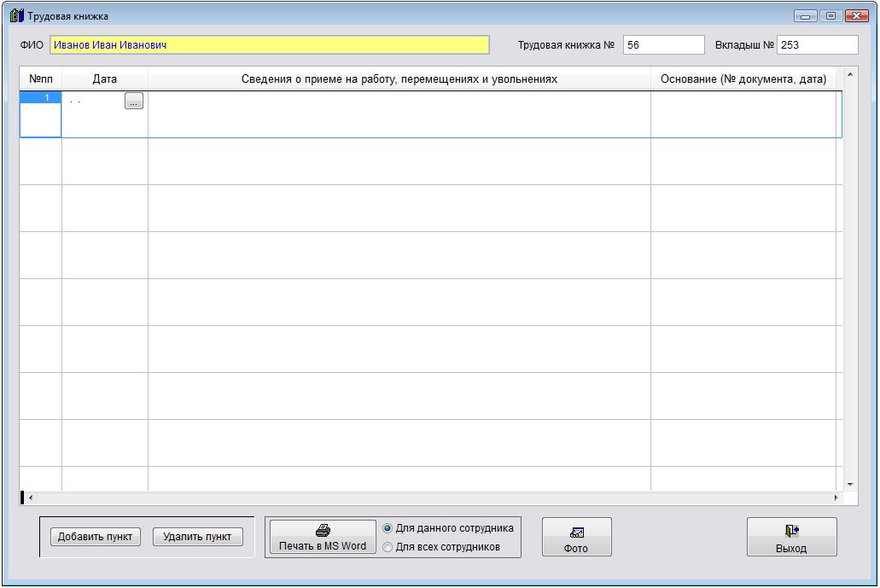Close the Трудовая книжка window
The height and width of the screenshot is (588, 880).
tap(856, 15)
